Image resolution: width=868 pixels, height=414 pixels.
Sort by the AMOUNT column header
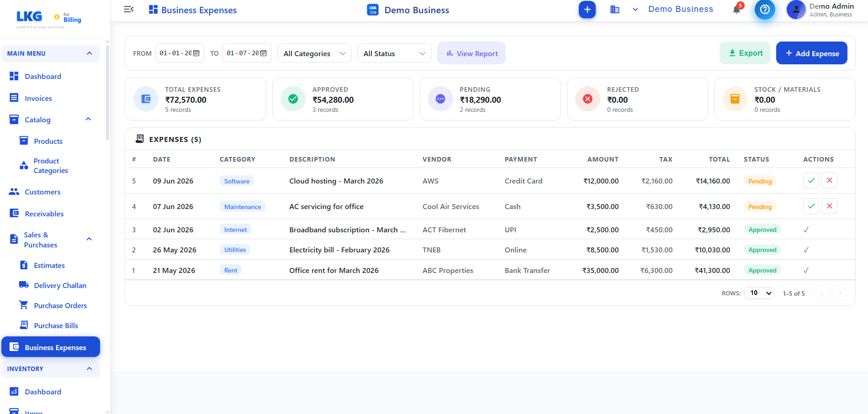pos(603,159)
